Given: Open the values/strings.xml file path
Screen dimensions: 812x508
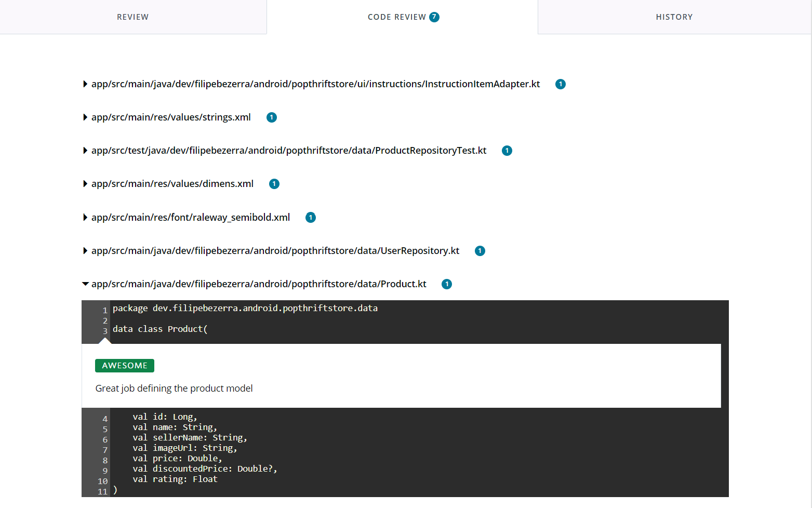Looking at the screenshot, I should [171, 117].
